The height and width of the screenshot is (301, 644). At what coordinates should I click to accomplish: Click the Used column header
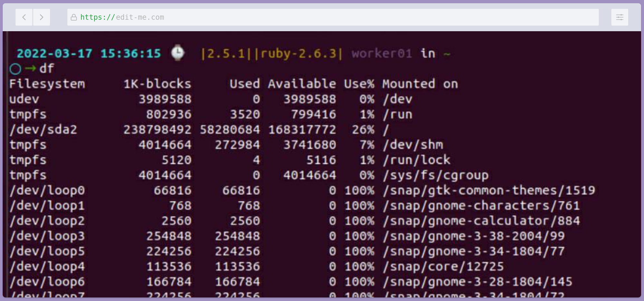tap(245, 84)
